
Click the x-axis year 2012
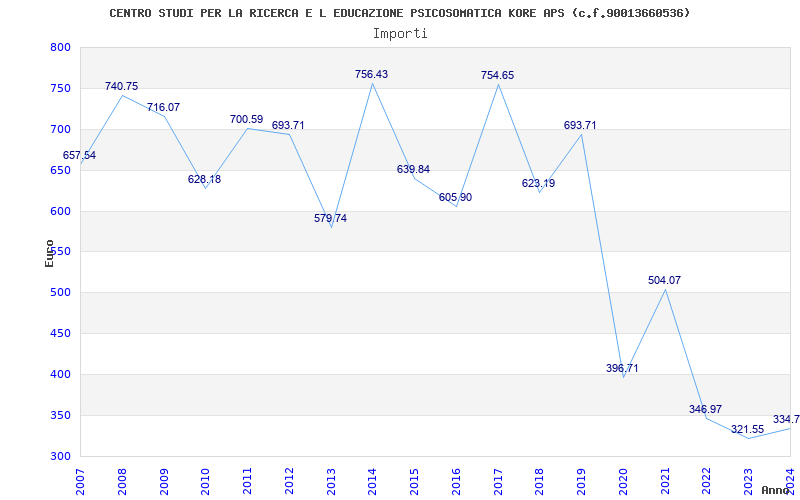(x=289, y=481)
